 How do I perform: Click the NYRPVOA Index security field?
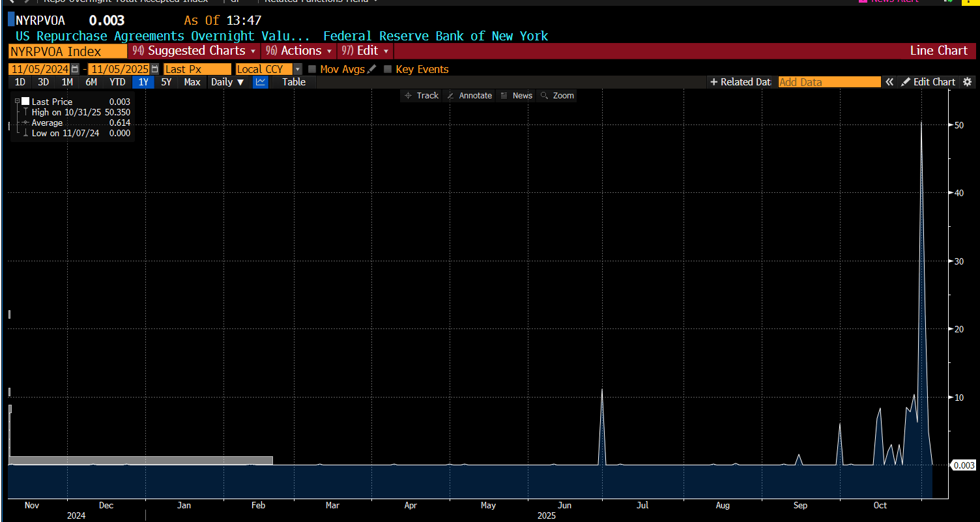pyautogui.click(x=68, y=51)
